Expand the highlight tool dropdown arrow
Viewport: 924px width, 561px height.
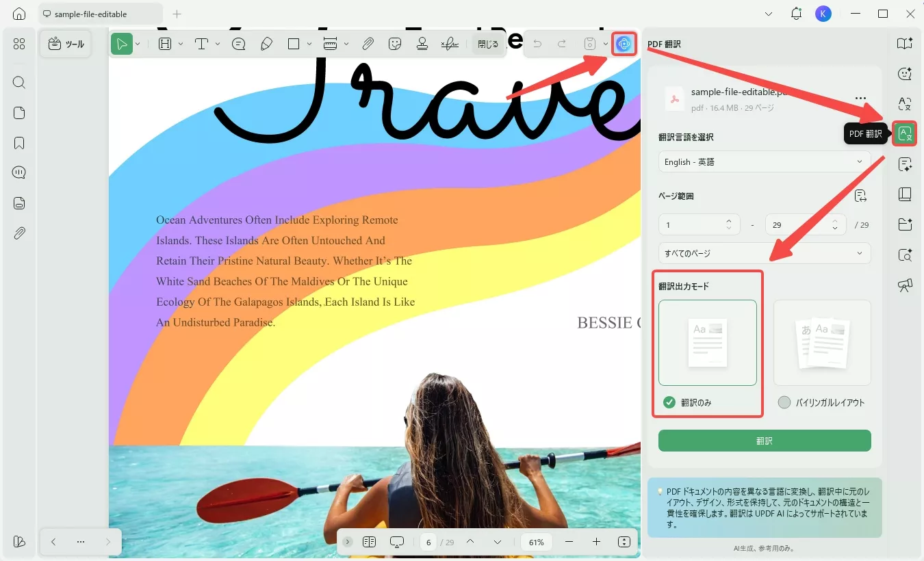[181, 44]
